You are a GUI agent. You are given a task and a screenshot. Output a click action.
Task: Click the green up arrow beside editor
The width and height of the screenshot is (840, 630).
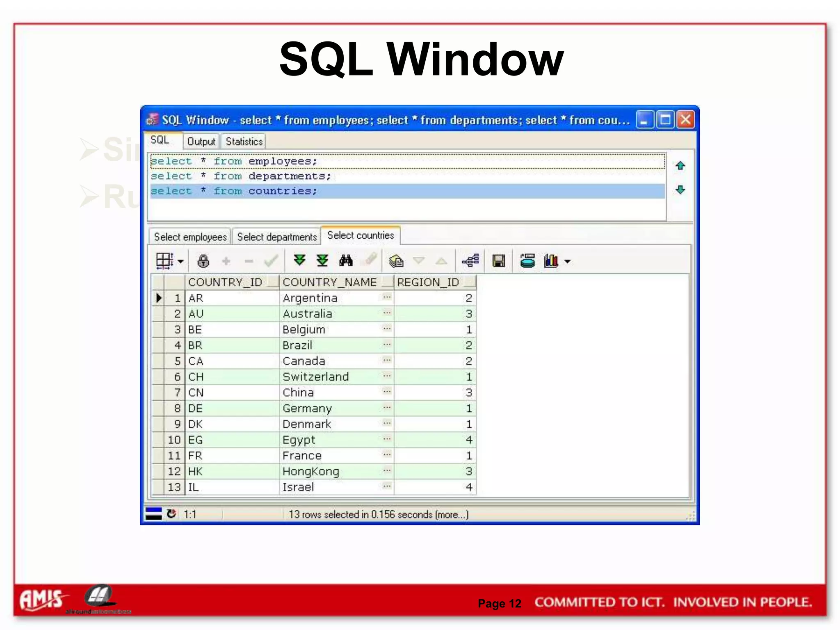680,166
